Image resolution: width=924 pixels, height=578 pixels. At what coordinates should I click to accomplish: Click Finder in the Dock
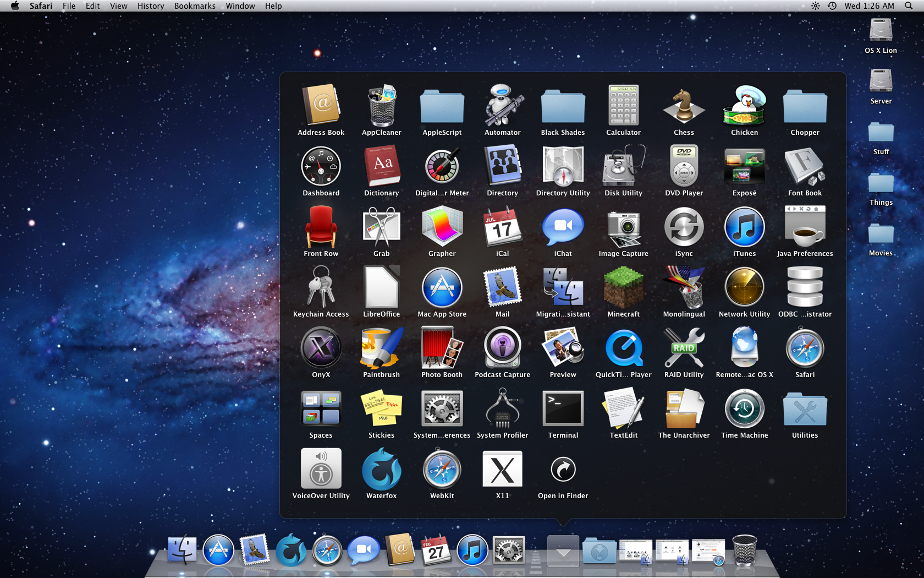point(182,549)
